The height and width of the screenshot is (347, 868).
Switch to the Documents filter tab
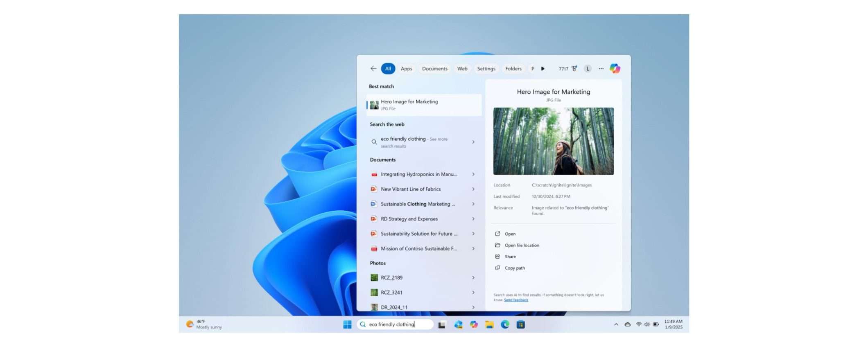(434, 69)
